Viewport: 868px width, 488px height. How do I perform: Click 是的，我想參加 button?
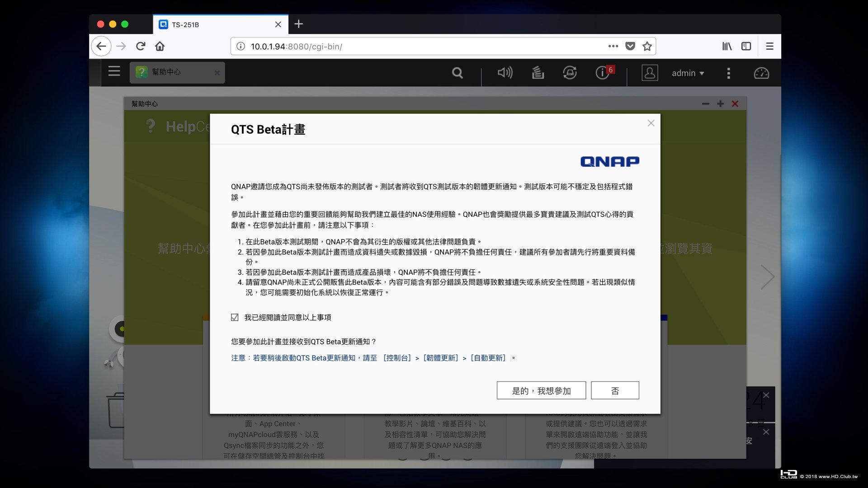(541, 390)
